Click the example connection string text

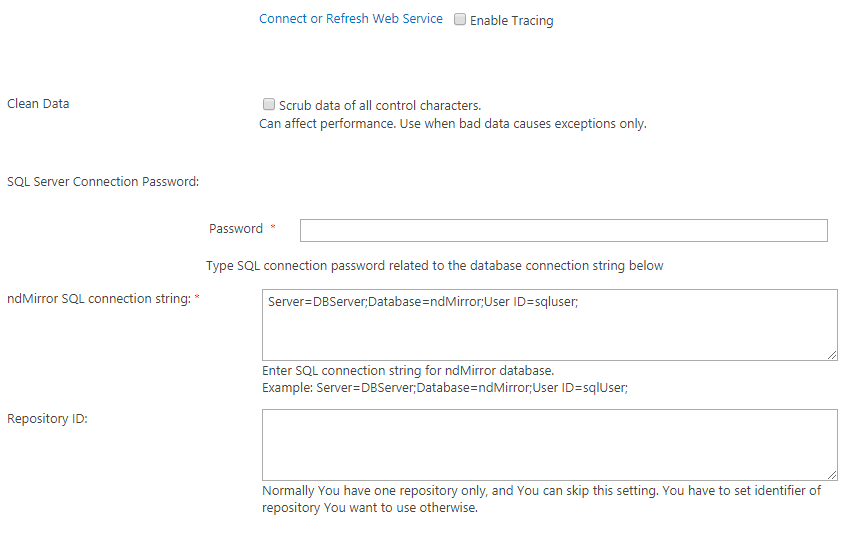pos(444,388)
